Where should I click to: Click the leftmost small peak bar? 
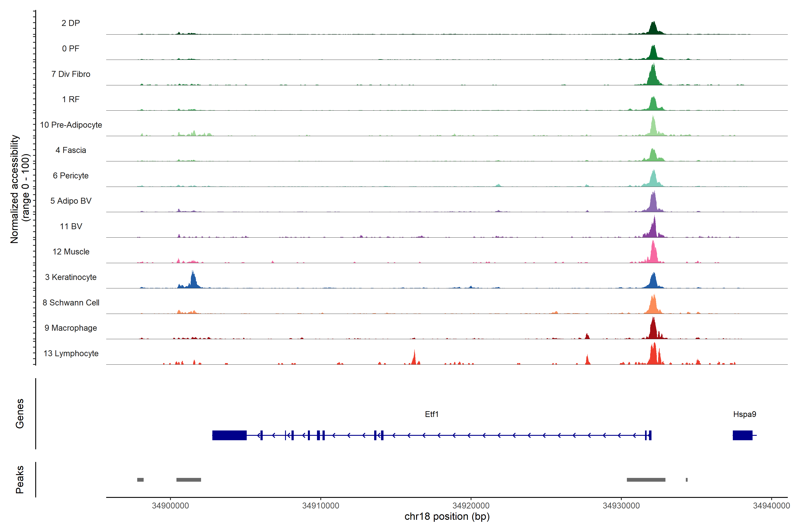point(140,479)
